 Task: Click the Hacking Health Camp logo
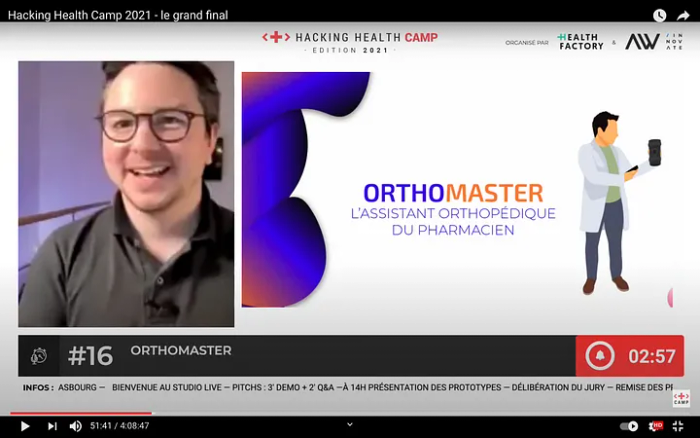point(350,42)
